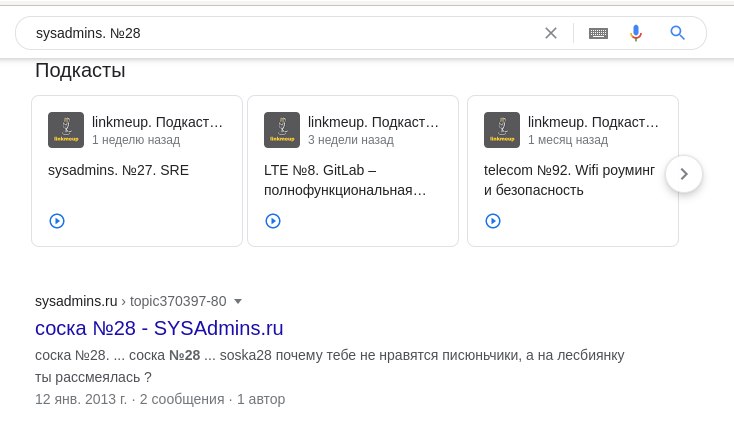734x441 pixels.
Task: Click linkmeup. Подкаст… name on the telecom №92 card
Action: [x=593, y=122]
